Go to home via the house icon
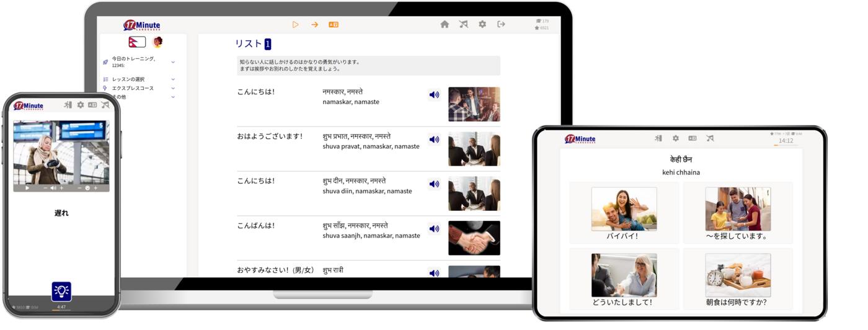Screen dimensions: 868x330 (x=445, y=24)
